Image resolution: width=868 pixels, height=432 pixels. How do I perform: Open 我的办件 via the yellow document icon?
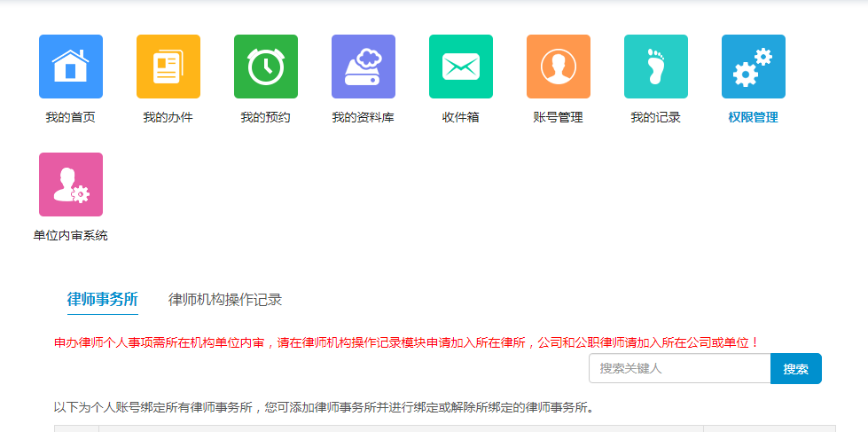(168, 67)
